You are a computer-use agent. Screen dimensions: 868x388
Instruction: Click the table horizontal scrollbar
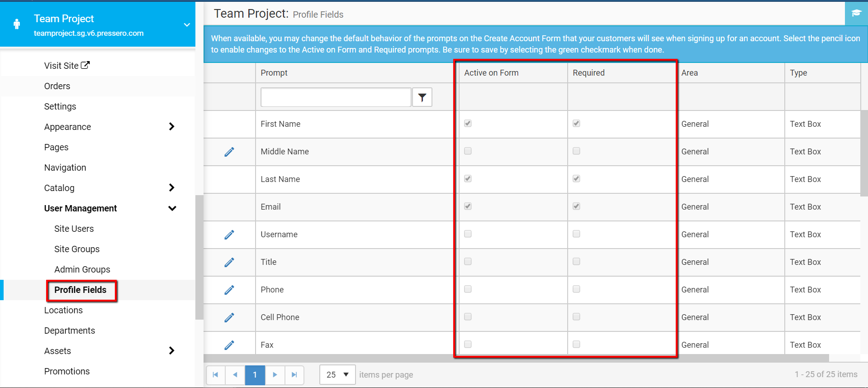pos(516,358)
